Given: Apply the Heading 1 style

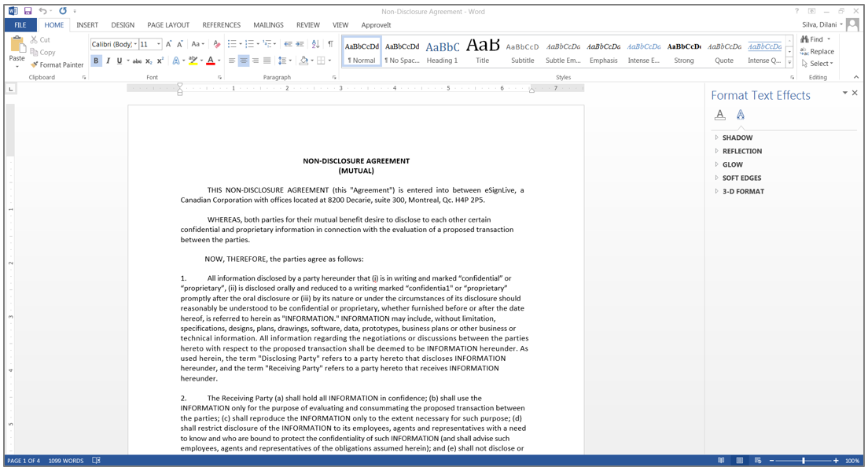Looking at the screenshot, I should pos(443,51).
